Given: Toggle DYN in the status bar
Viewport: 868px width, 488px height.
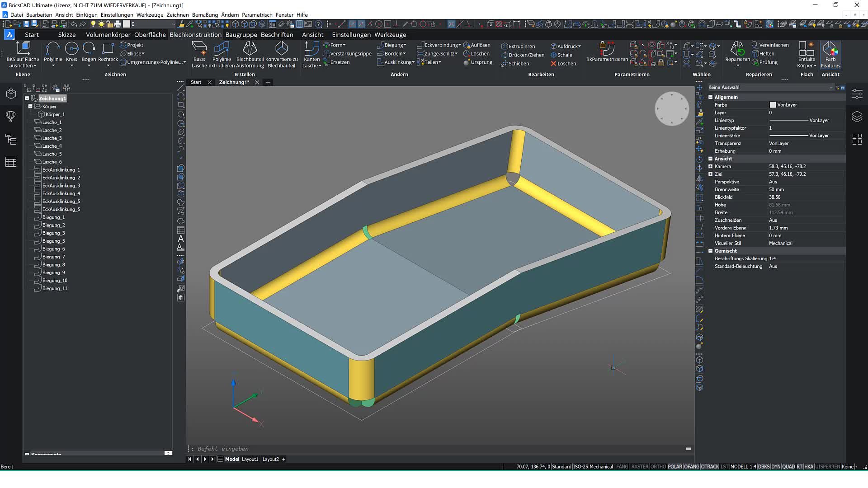Looking at the screenshot, I should tap(776, 467).
